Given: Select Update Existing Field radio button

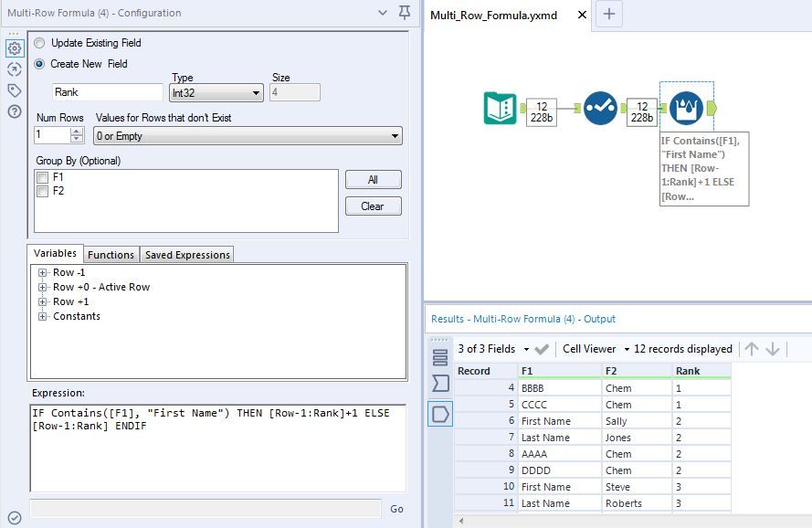Looking at the screenshot, I should tap(39, 43).
